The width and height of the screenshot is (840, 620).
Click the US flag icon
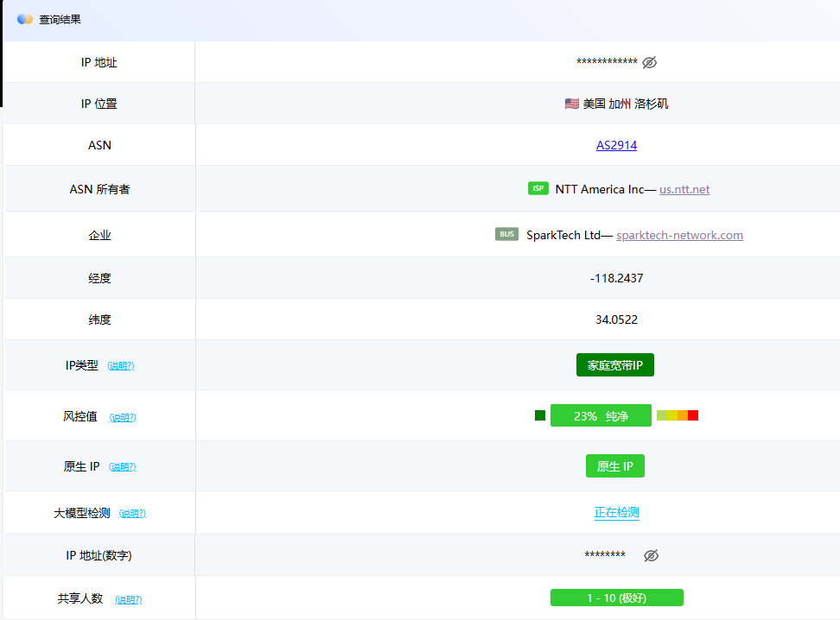[x=571, y=104]
